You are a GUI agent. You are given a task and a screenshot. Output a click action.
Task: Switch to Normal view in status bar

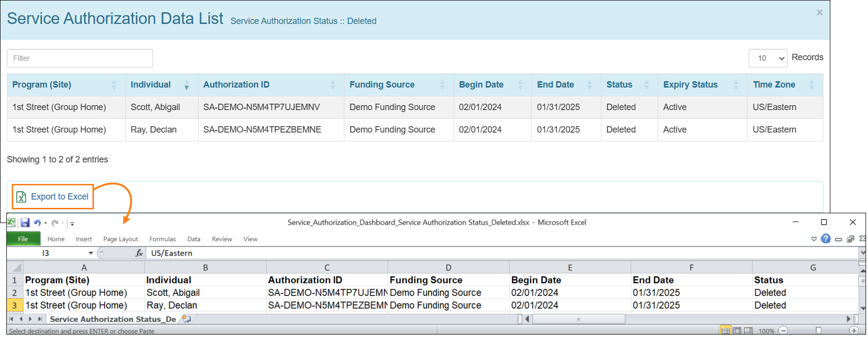(x=726, y=331)
